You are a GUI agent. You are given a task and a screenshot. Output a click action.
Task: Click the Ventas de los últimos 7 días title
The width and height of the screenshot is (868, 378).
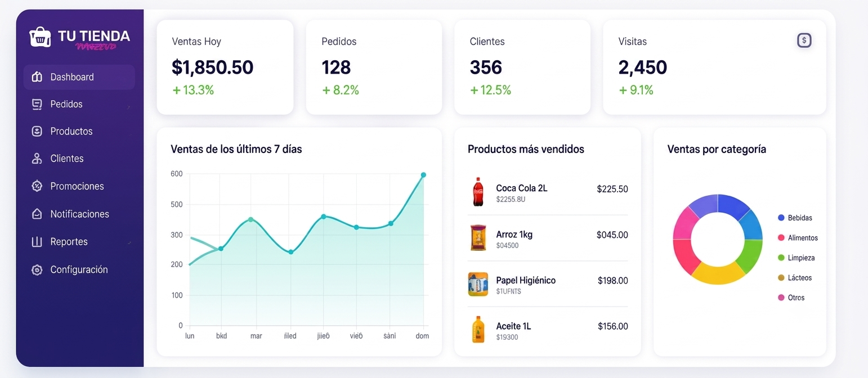236,149
